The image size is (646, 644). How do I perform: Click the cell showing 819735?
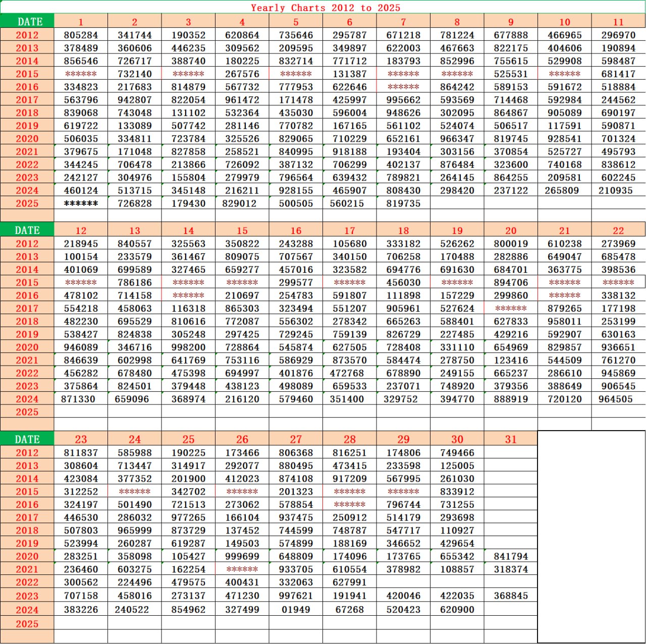(403, 203)
